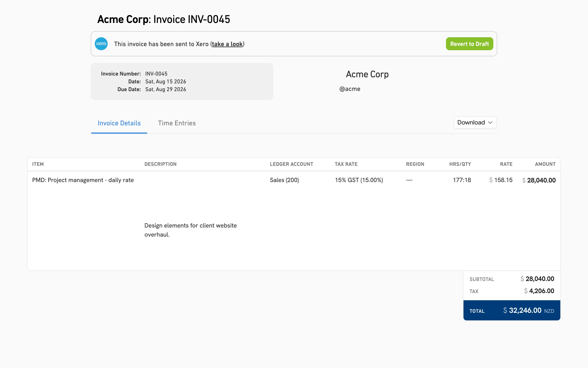
Task: Switch to the Time Entries tab
Action: point(177,123)
